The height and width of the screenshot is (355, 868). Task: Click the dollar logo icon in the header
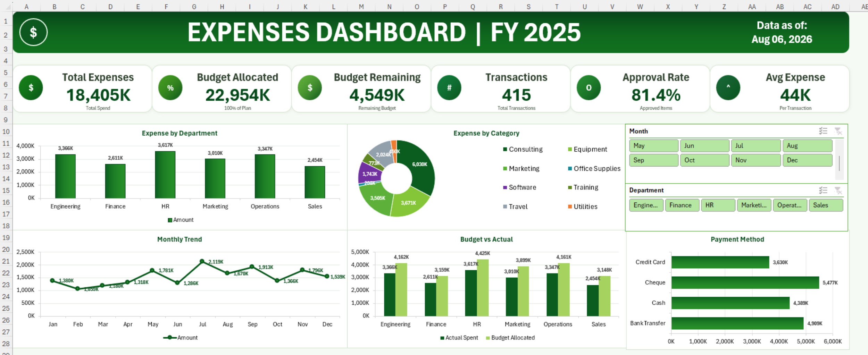tap(33, 32)
